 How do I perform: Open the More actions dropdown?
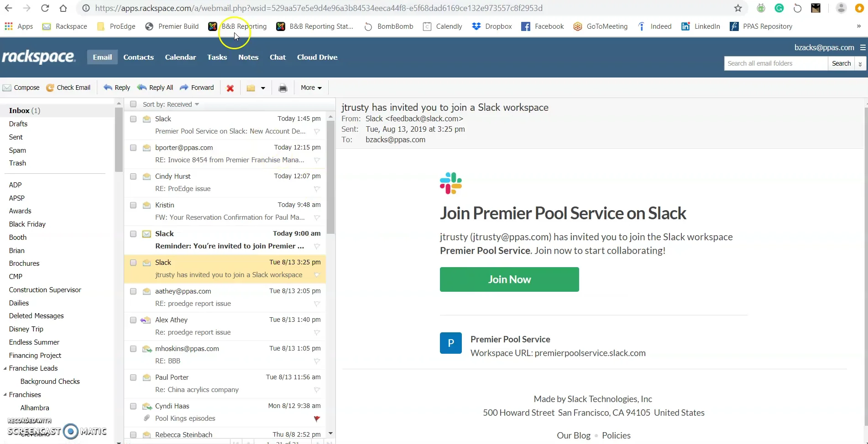point(311,88)
